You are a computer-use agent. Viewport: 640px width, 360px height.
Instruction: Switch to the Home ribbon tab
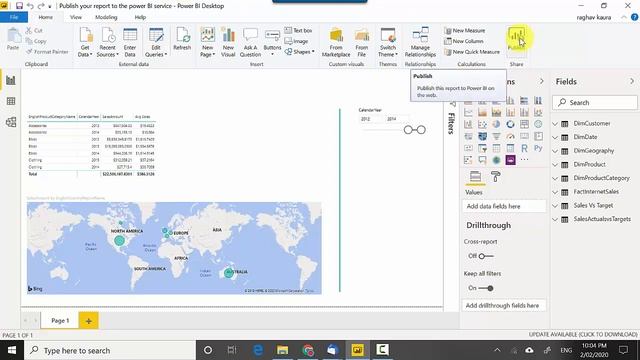[x=45, y=17]
